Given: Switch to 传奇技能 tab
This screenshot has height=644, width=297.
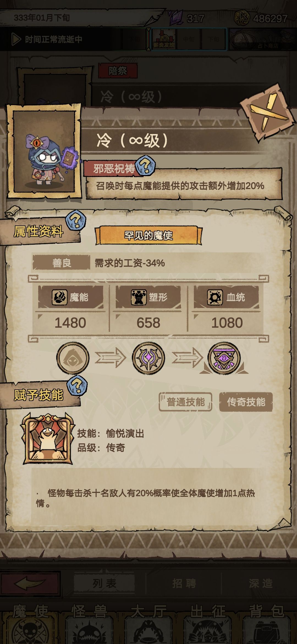Looking at the screenshot, I should [x=246, y=402].
